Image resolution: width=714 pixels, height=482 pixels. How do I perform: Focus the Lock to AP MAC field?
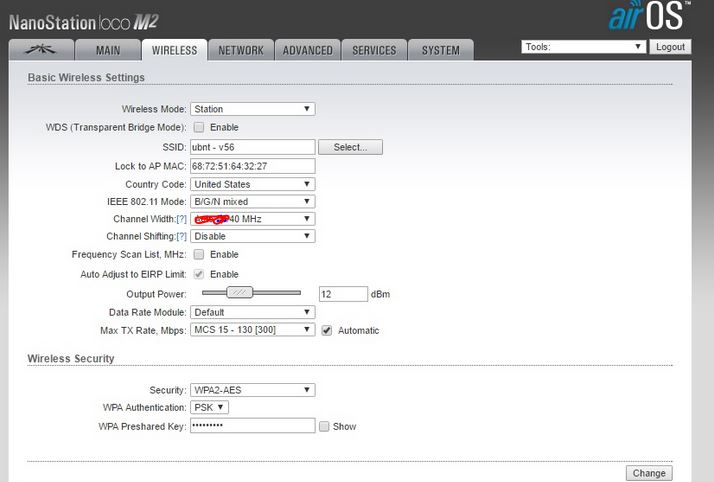tap(253, 166)
